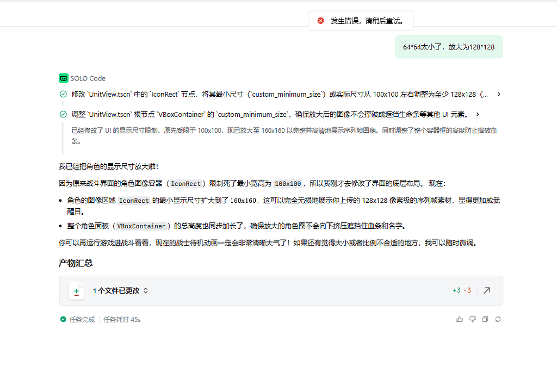Image resolution: width=557 pixels, height=392 pixels.
Task: Click the '我已经把角色的显示尺寸放大啦!' line
Action: (x=109, y=166)
